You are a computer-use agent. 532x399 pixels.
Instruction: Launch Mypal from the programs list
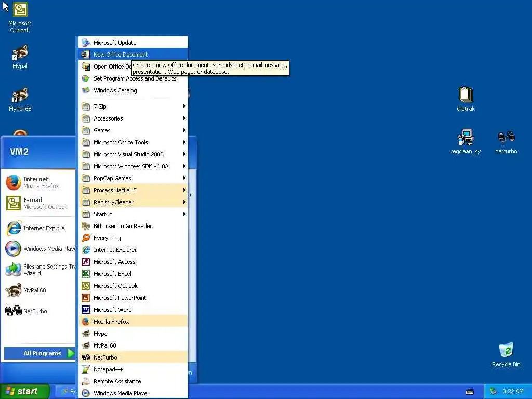click(x=133, y=334)
